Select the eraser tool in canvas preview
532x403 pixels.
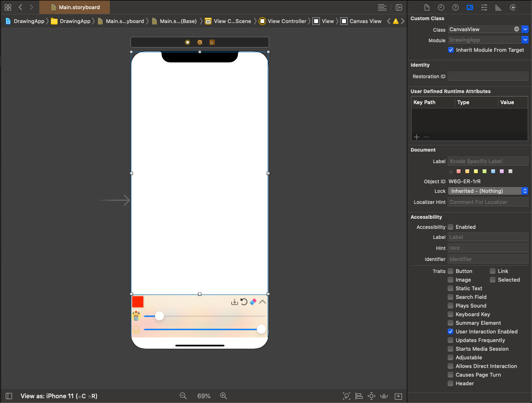point(254,302)
